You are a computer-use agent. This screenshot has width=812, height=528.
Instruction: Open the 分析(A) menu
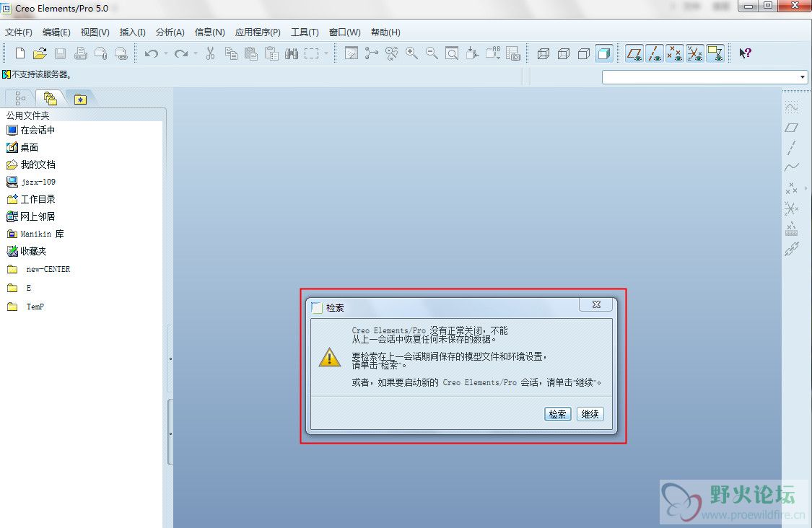[170, 32]
